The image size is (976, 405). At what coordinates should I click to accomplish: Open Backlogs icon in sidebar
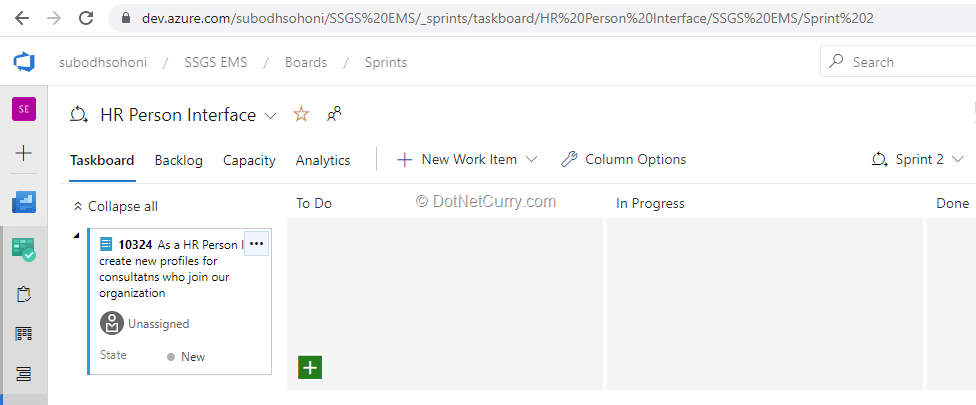point(24,374)
